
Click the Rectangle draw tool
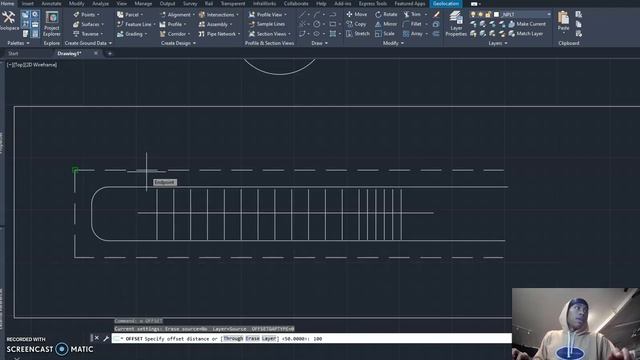(333, 24)
